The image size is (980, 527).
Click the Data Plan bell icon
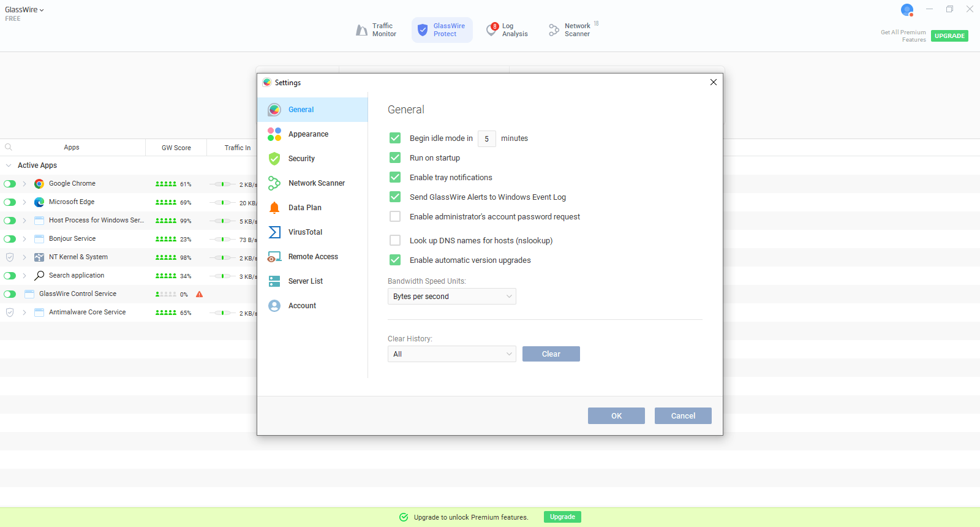[x=274, y=208]
